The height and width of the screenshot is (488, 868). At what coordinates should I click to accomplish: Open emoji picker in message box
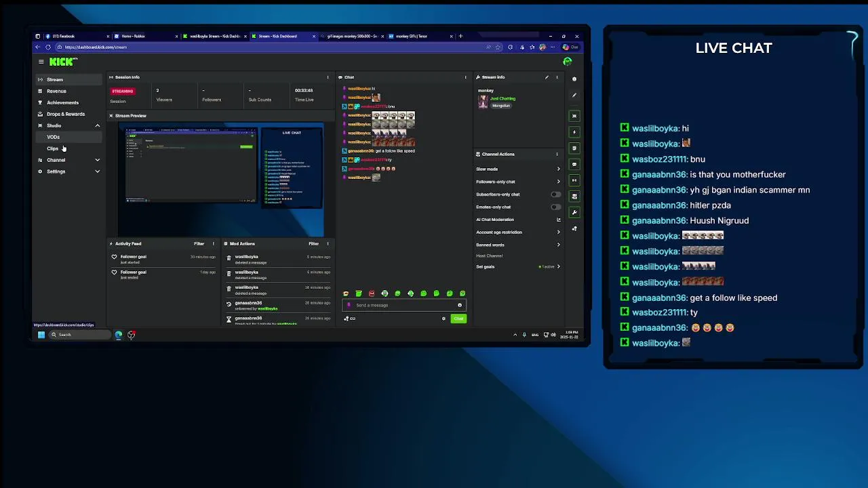click(459, 305)
